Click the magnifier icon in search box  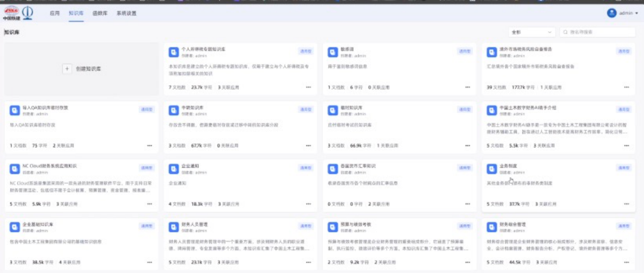566,32
